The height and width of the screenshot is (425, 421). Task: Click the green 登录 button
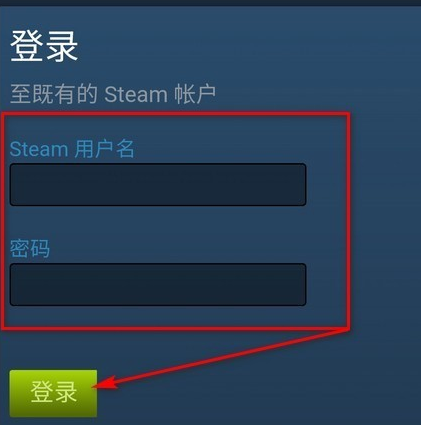click(x=53, y=393)
